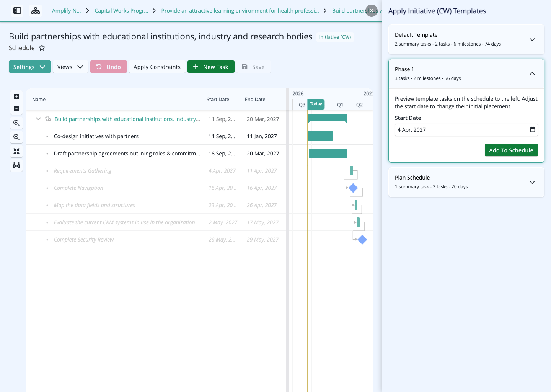Click the Initiative (CW) badge
Screen dimensions: 551x392
[x=335, y=37]
